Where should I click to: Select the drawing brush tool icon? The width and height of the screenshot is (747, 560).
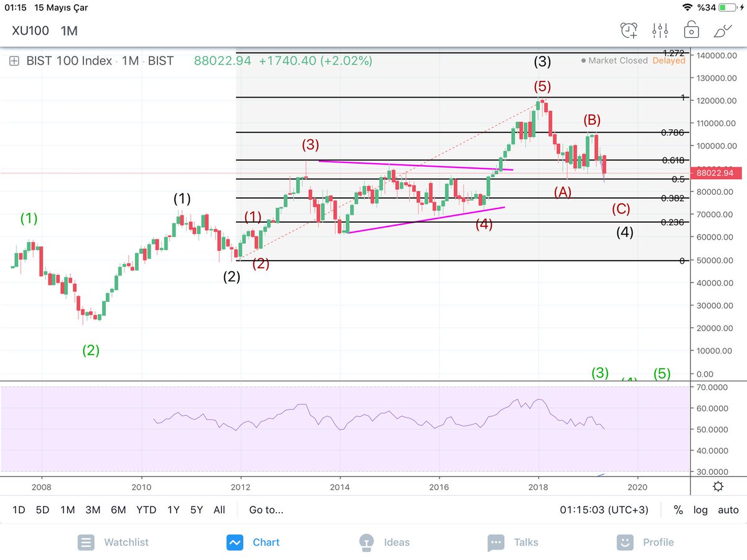click(723, 30)
